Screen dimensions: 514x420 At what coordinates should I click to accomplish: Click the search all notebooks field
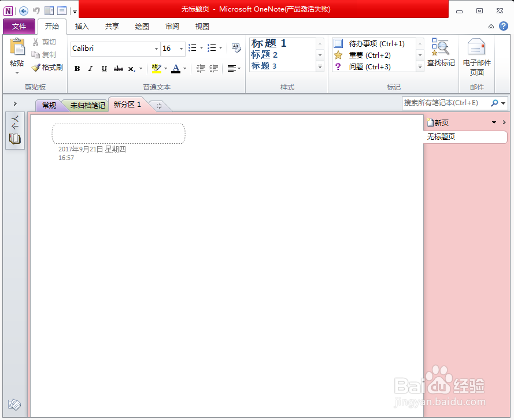(446, 103)
